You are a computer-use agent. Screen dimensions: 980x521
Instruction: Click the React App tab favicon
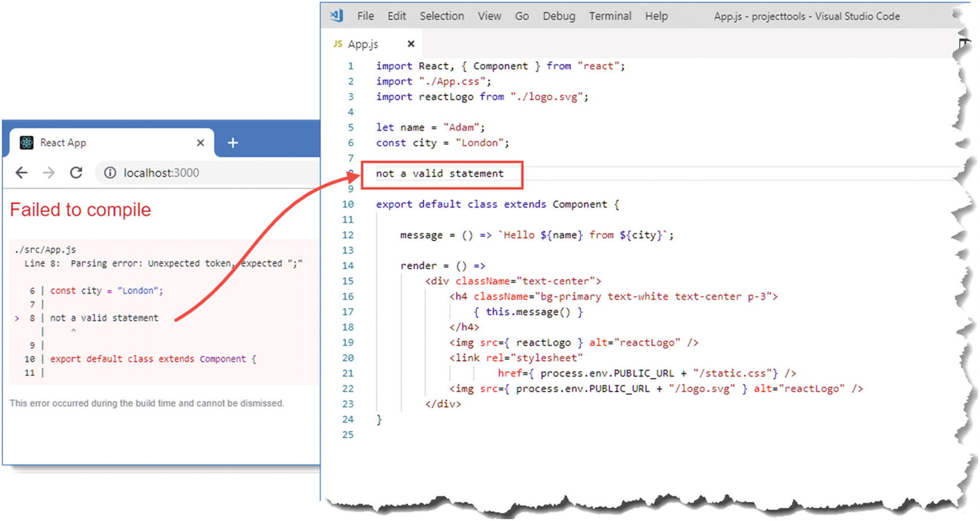point(26,143)
